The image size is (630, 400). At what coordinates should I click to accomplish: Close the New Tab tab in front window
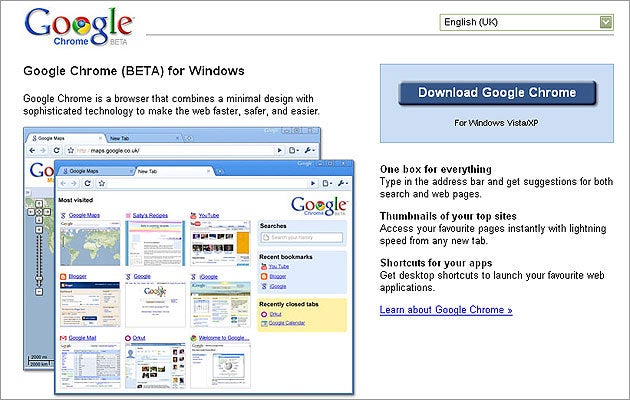point(208,171)
